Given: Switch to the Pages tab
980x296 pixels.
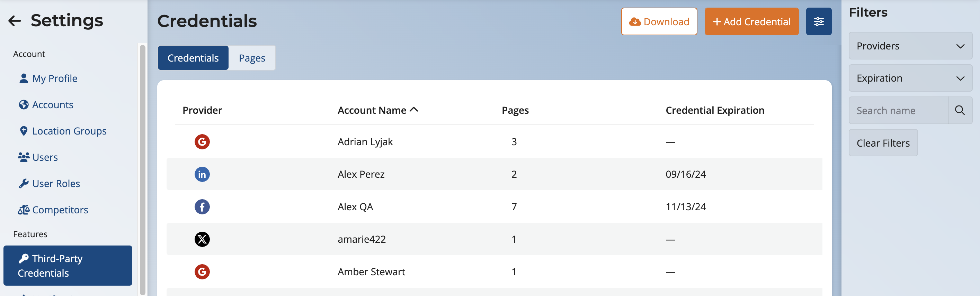Looking at the screenshot, I should (252, 58).
